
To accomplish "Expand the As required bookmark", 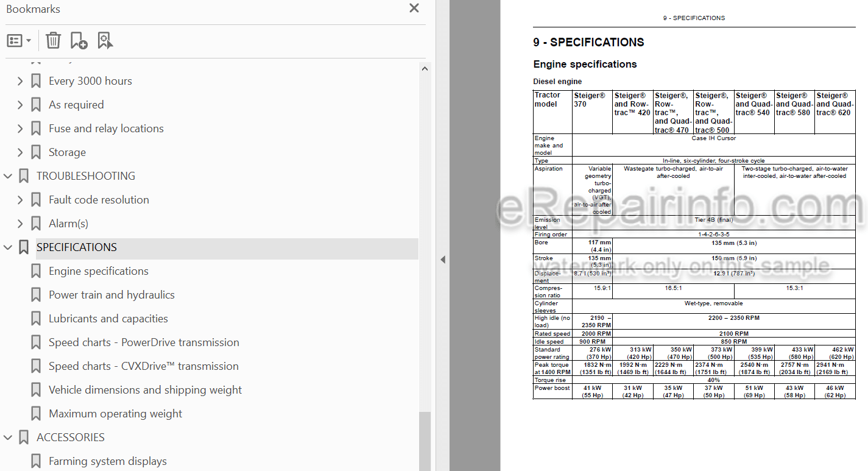I will (x=20, y=105).
